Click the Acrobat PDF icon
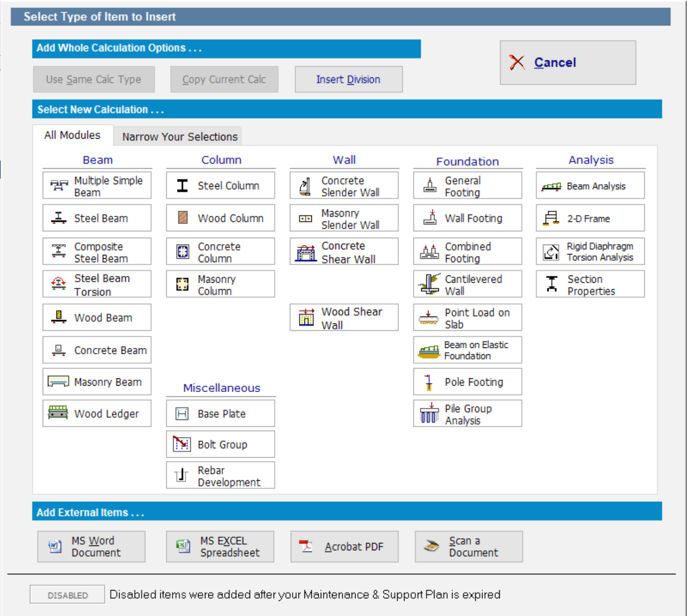The image size is (687, 616). click(x=306, y=546)
